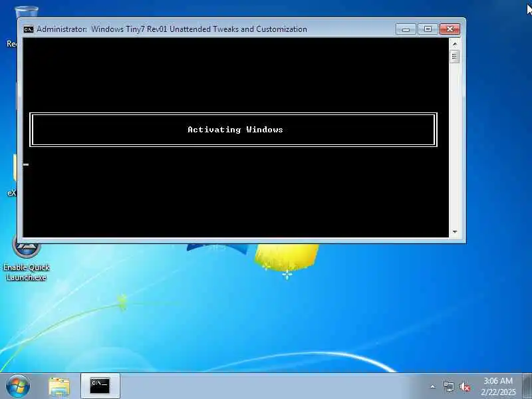Close the Tiny7 command prompt window

point(450,29)
